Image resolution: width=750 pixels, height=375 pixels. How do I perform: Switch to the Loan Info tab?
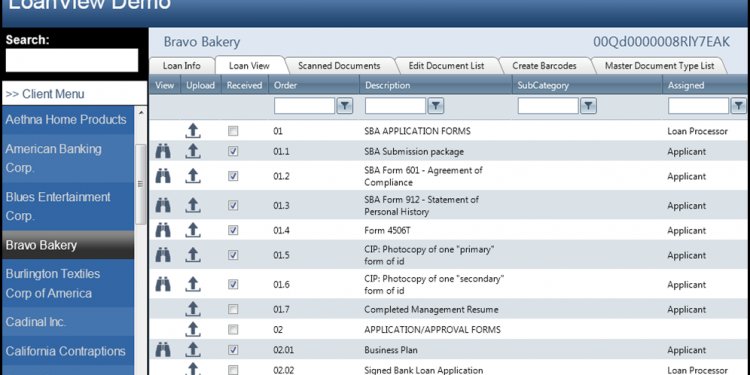[x=182, y=66]
